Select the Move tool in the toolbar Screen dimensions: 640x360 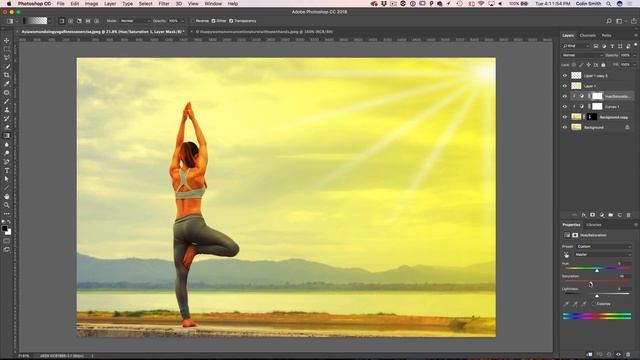(7, 41)
